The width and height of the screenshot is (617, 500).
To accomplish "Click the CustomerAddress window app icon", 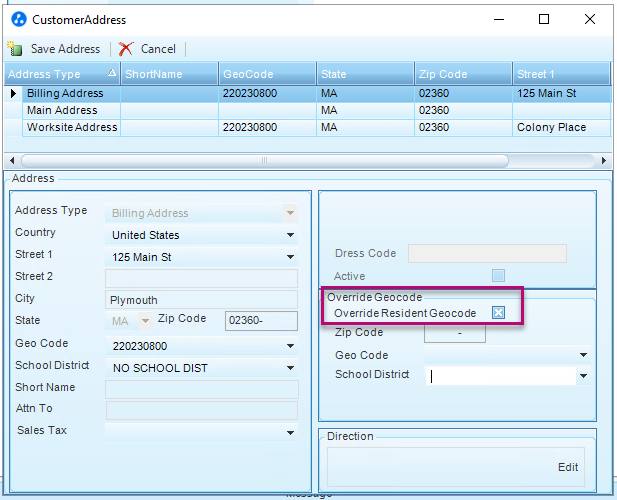I will tap(18, 19).
